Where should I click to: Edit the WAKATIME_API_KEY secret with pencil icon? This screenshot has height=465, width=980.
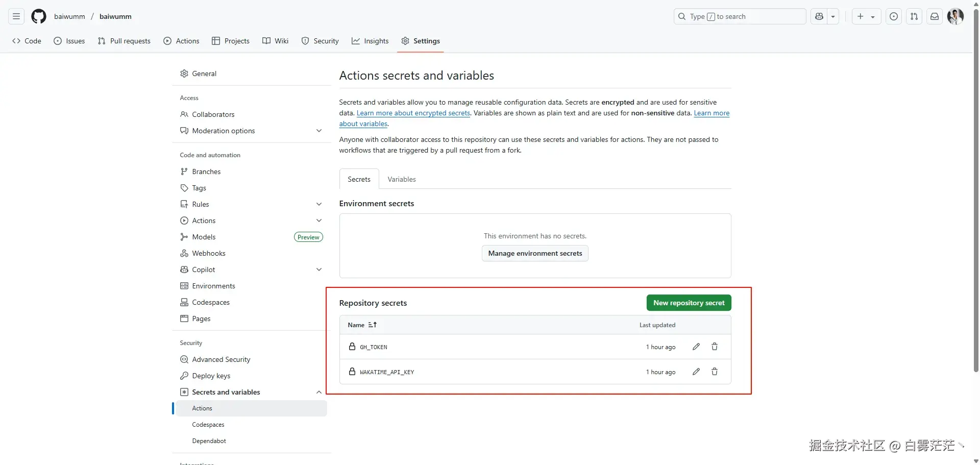click(x=696, y=372)
